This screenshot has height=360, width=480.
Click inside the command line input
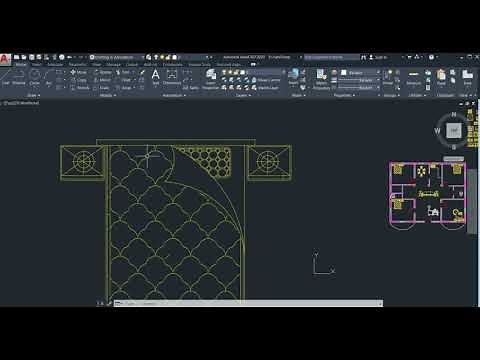[x=248, y=303]
